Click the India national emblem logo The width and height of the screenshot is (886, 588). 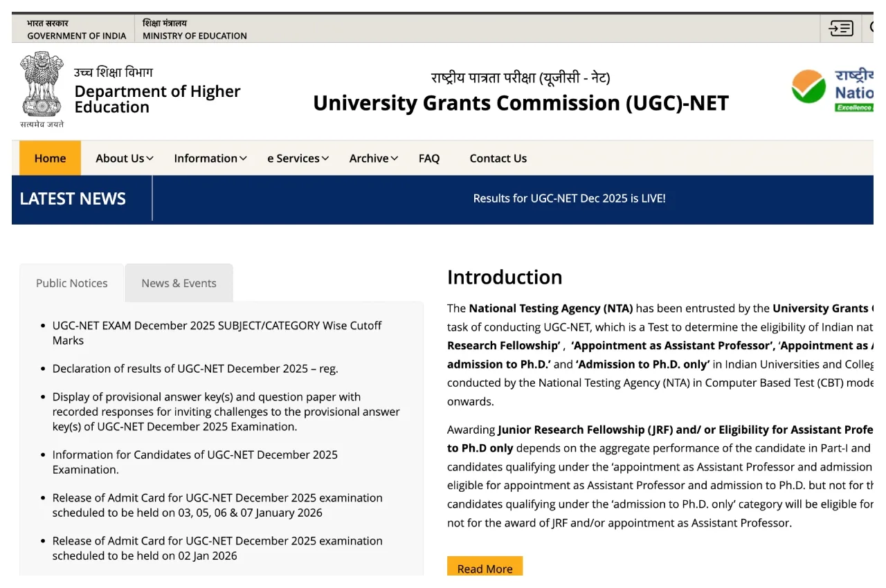(42, 85)
